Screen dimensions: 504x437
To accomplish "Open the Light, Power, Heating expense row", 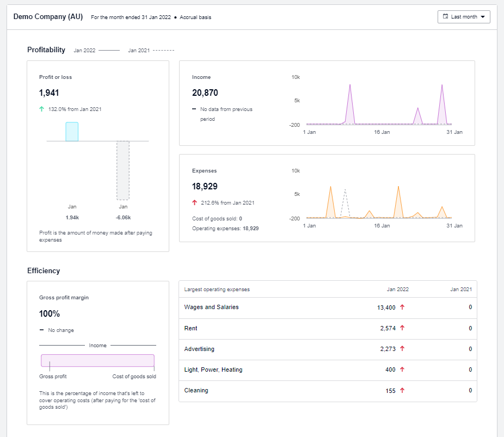I will [328, 370].
